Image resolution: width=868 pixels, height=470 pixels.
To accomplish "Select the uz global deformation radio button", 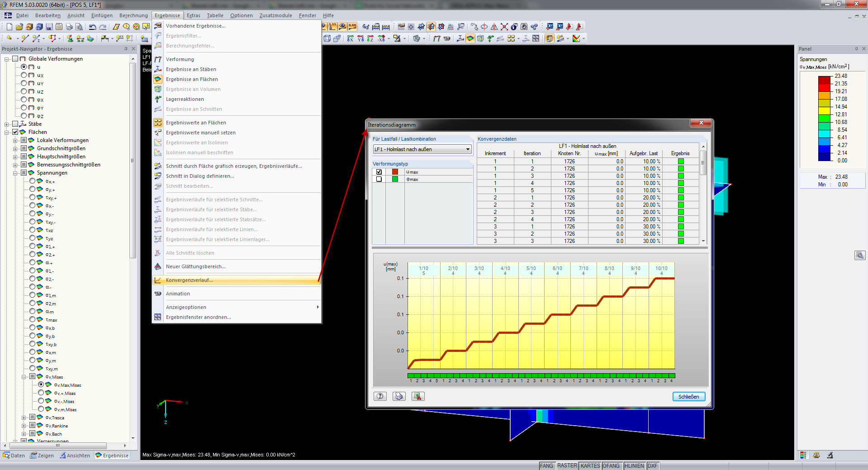I will point(24,91).
